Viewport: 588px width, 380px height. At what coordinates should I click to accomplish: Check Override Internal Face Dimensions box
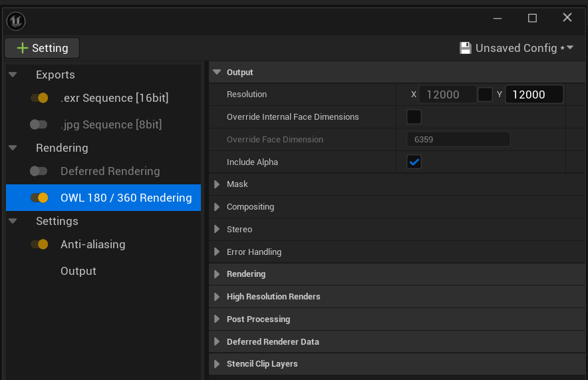[x=414, y=116]
